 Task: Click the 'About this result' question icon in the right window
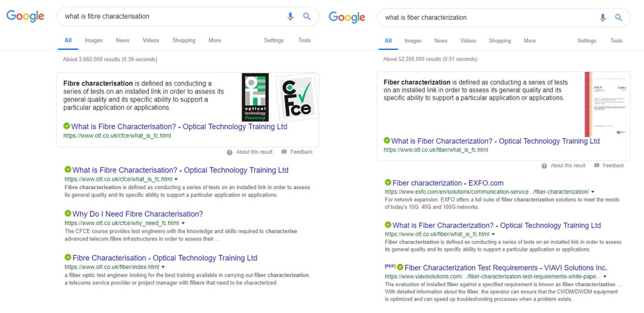[544, 166]
